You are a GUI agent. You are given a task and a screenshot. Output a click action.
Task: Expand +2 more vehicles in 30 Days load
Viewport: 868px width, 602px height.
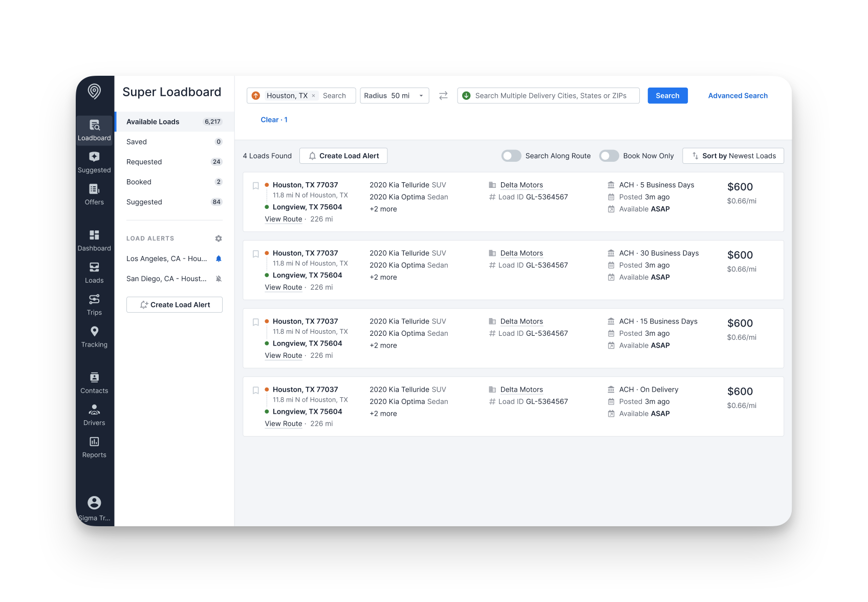click(383, 277)
